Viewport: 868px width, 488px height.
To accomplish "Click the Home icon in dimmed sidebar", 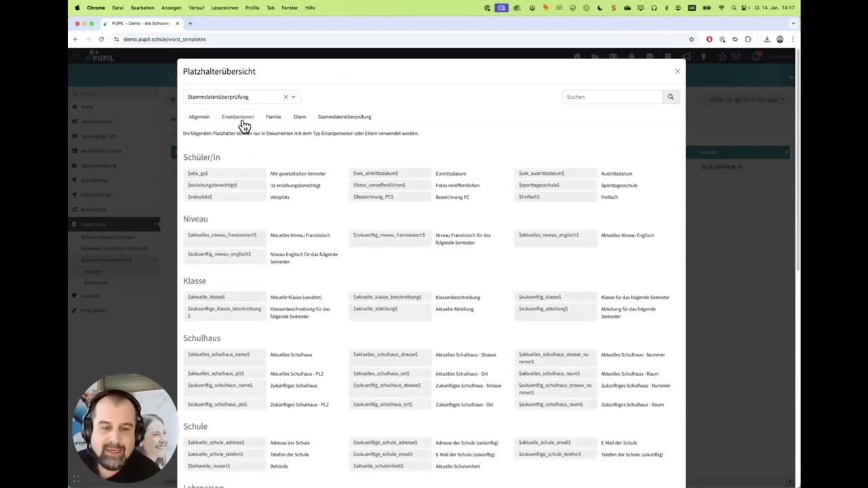I will point(75,107).
